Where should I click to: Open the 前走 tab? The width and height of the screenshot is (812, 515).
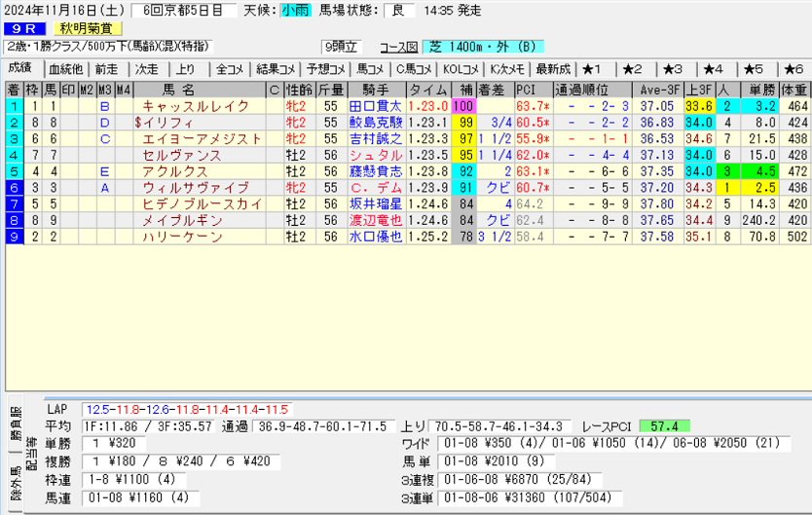(x=106, y=69)
